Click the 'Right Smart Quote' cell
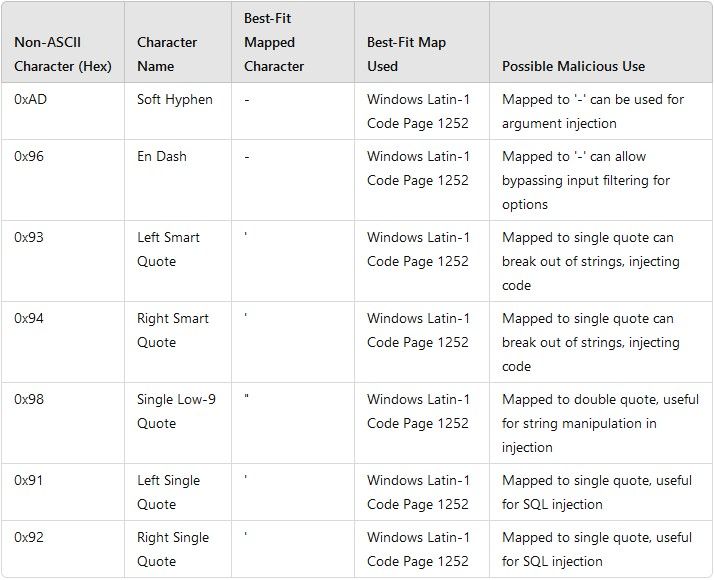 point(173,330)
